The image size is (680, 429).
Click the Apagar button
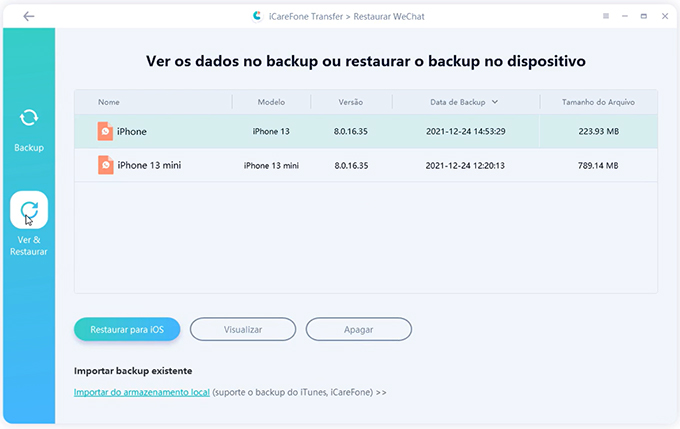pyautogui.click(x=359, y=329)
